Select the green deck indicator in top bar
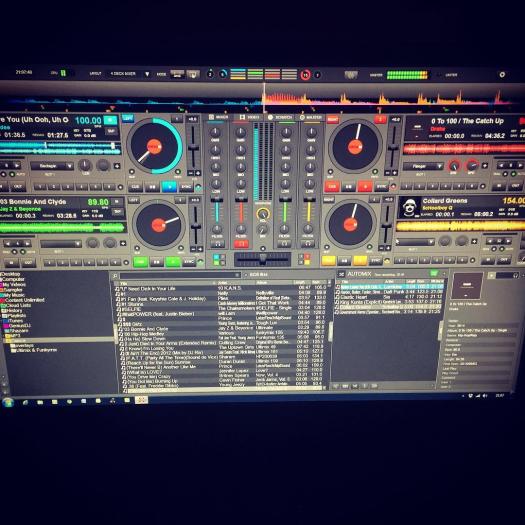 [x=255, y=74]
